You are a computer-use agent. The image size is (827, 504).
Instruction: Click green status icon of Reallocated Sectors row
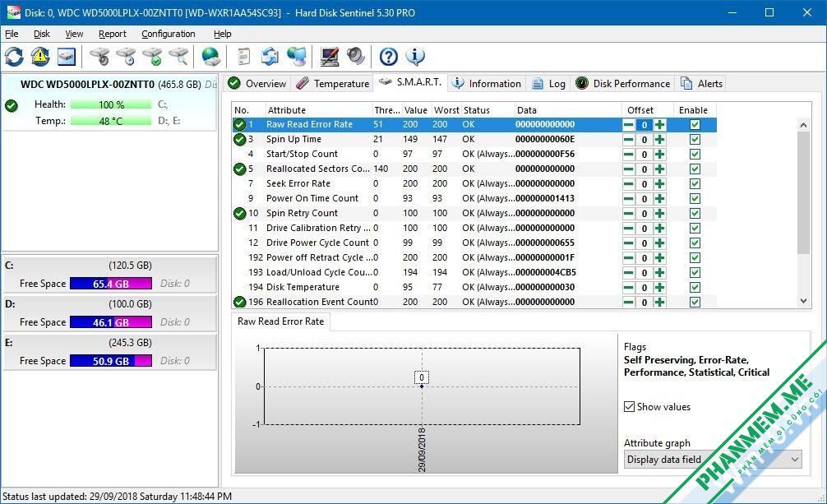coord(239,169)
